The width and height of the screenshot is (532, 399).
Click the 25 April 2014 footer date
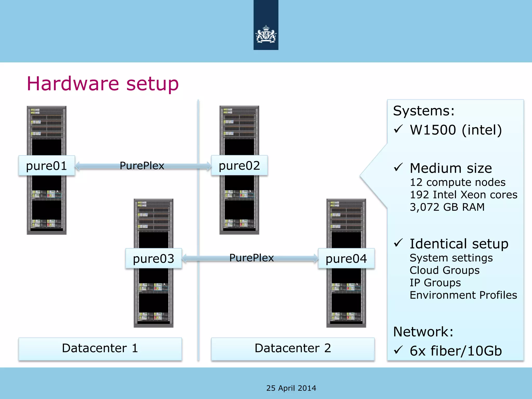(291, 388)
